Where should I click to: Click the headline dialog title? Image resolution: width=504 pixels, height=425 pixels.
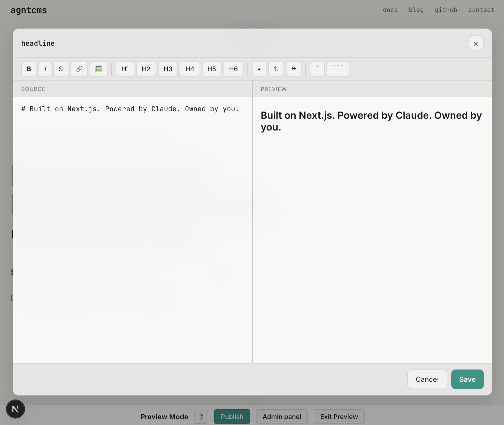point(38,43)
